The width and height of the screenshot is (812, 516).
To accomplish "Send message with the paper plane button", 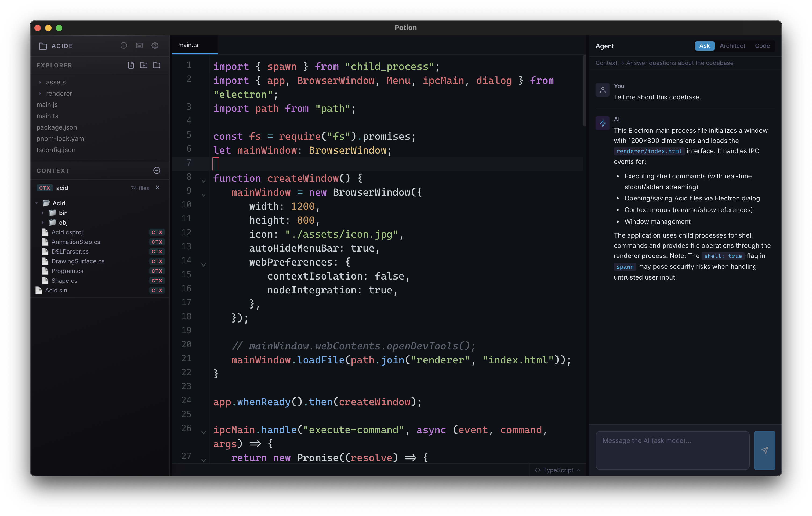I will click(x=764, y=450).
